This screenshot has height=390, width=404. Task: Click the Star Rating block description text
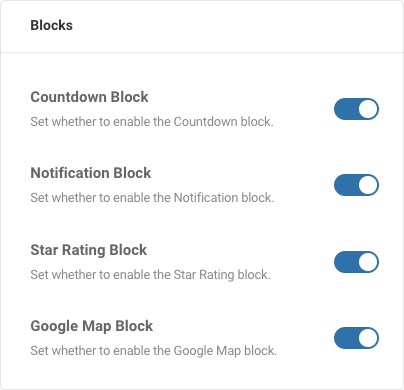click(150, 275)
